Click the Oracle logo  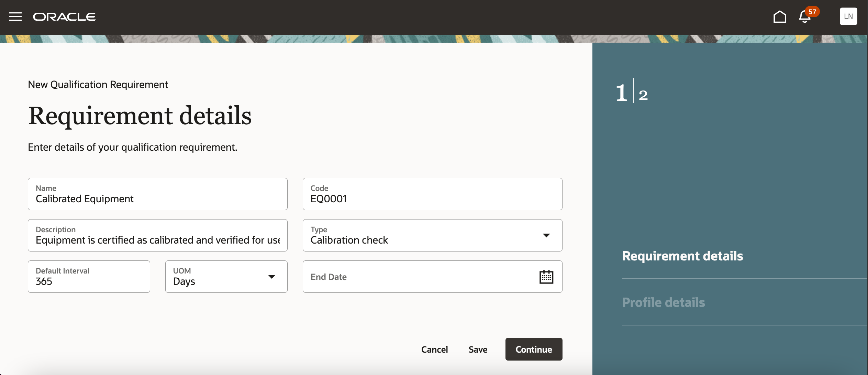pos(64,17)
